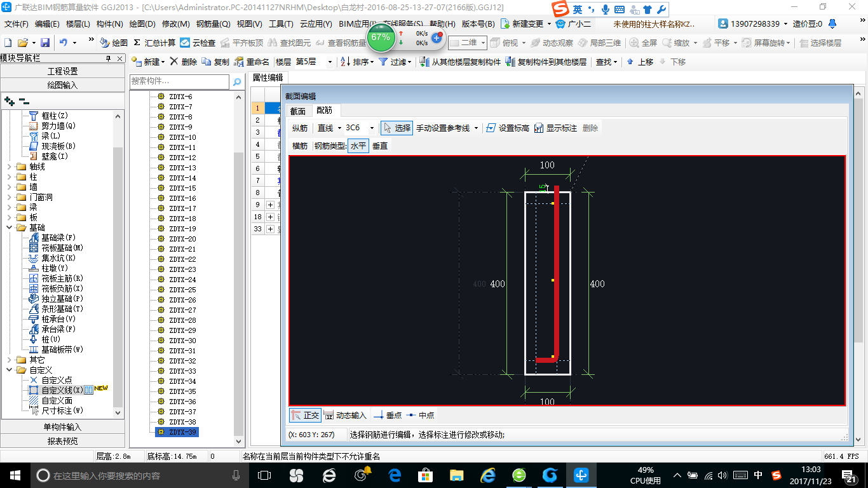Click 删除 in the component list toolbar
Image resolution: width=868 pixels, height=488 pixels.
pos(184,62)
